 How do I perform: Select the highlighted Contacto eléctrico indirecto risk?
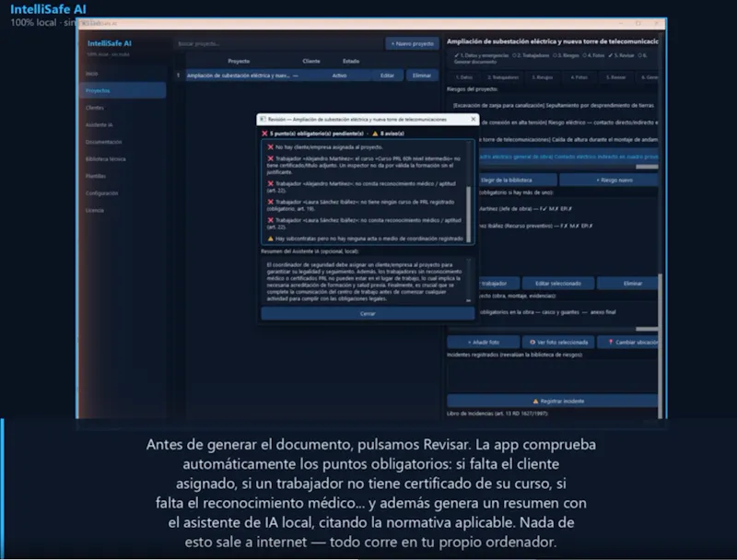pos(567,157)
